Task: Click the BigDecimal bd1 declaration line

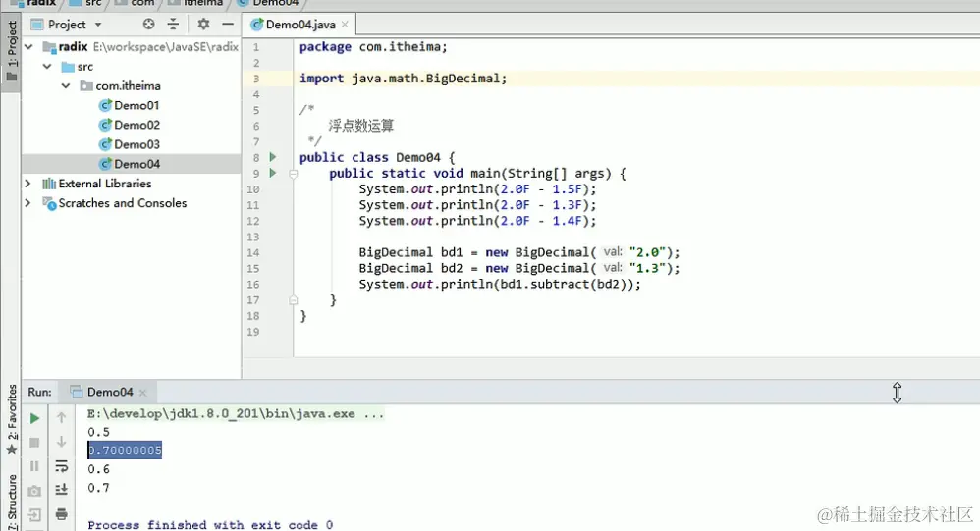Action: [518, 252]
